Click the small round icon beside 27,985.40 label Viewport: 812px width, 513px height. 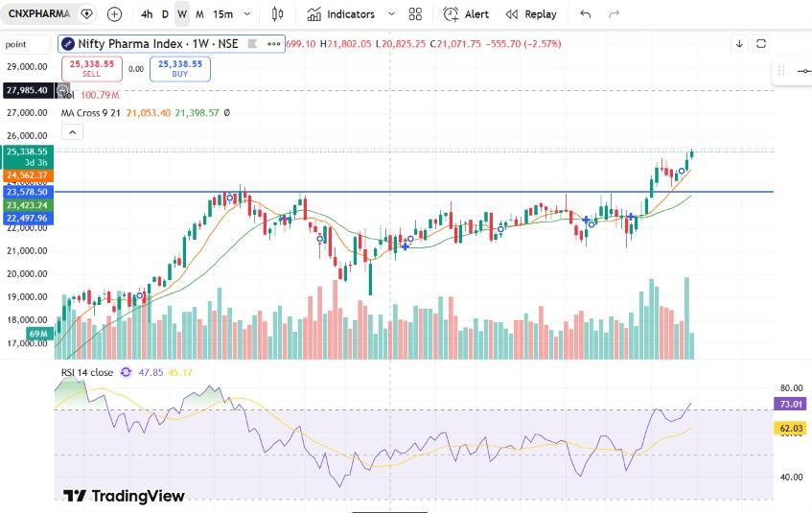pos(62,91)
